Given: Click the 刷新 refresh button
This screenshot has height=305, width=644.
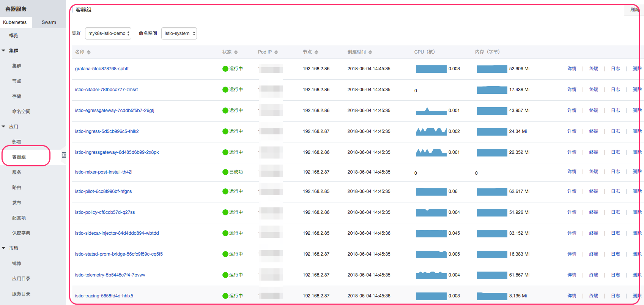Looking at the screenshot, I should coord(633,10).
